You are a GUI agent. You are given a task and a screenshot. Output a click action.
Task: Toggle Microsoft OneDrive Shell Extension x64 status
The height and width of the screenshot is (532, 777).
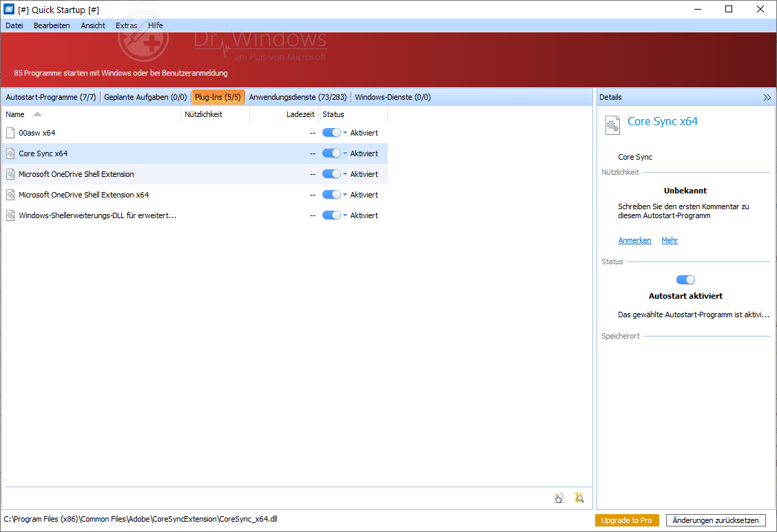click(x=331, y=195)
